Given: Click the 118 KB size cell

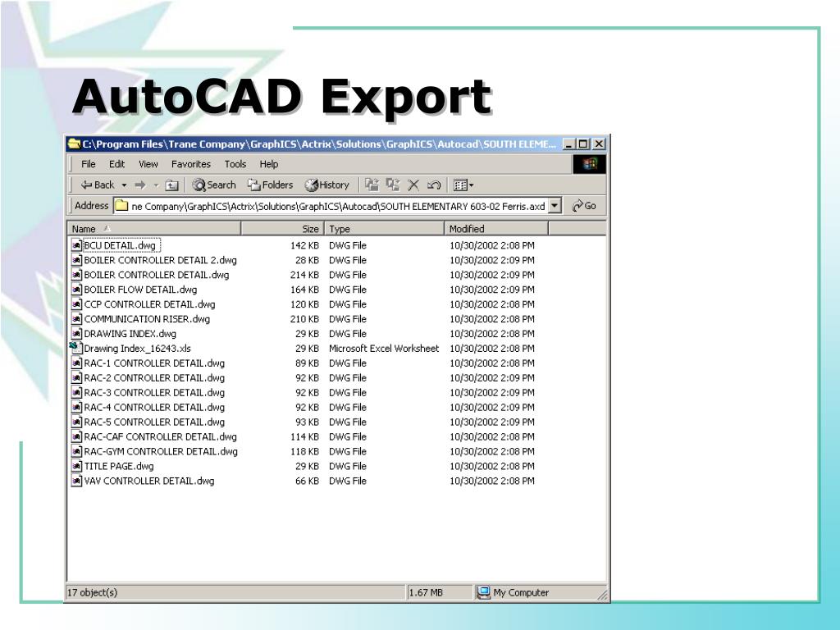Looking at the screenshot, I should 304,452.
